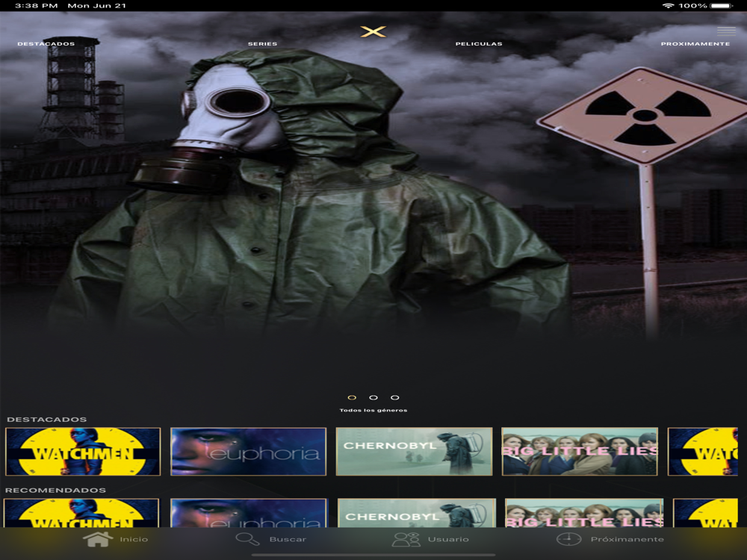Select the first gold carousel dot
This screenshot has width=747, height=560.
(352, 398)
